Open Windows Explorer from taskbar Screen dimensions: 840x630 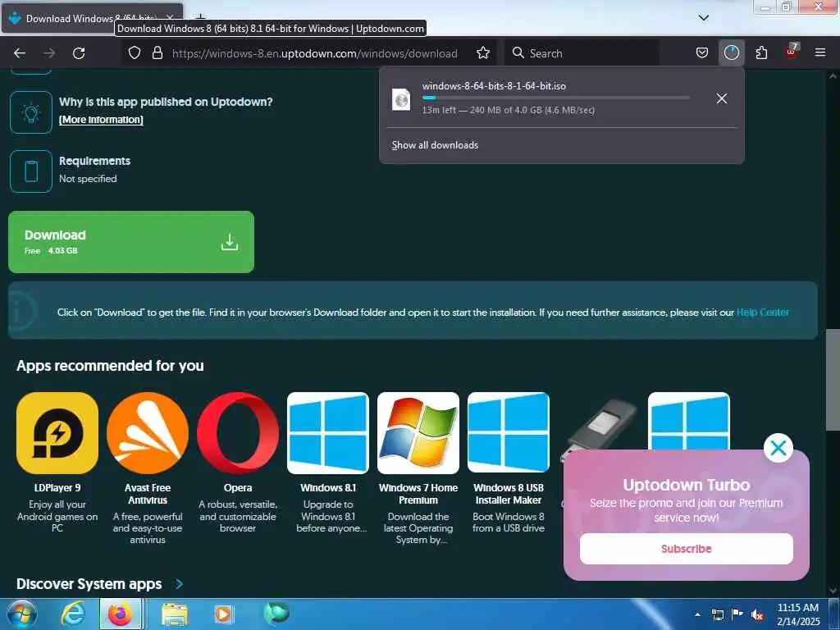point(175,614)
